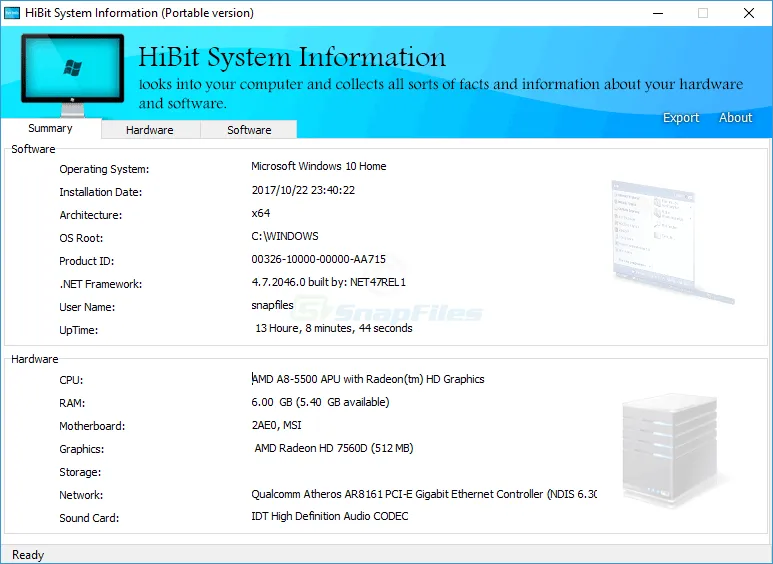Click the user name value 'snapfiles'
Screen dimensions: 773x564
pyautogui.click(x=273, y=305)
